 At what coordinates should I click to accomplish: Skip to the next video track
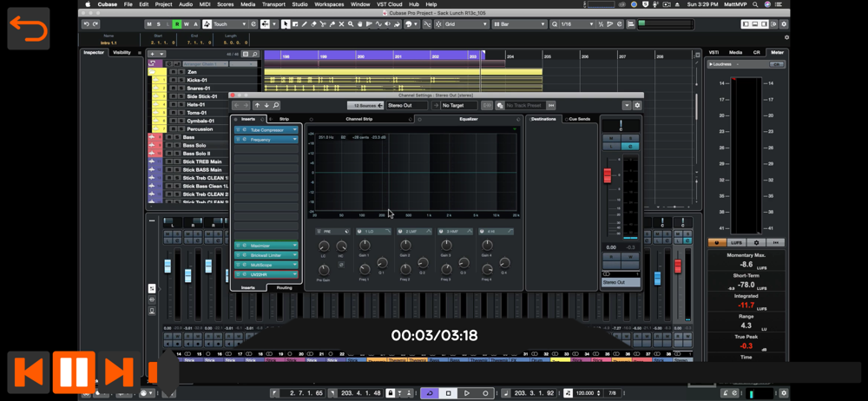coord(119,371)
